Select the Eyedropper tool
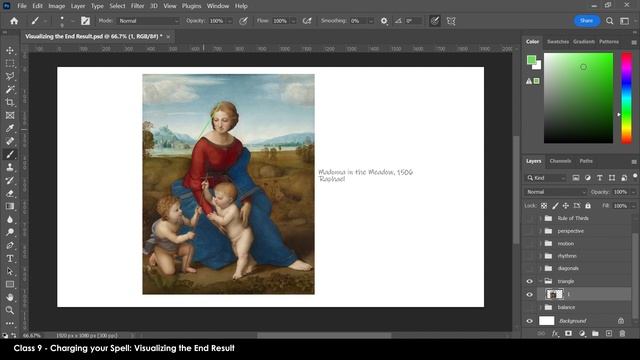This screenshot has width=640, height=360. [x=10, y=129]
